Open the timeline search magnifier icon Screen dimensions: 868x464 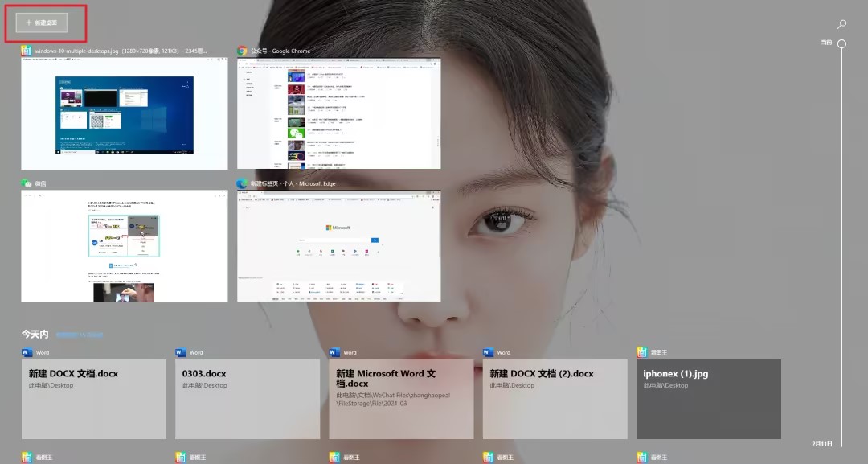click(841, 25)
